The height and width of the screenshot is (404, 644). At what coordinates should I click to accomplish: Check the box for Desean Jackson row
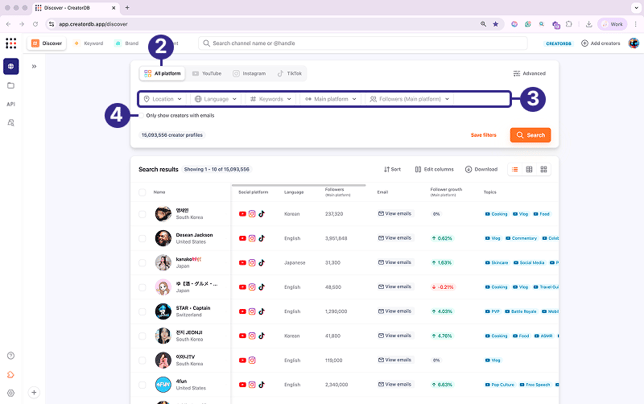coord(142,238)
